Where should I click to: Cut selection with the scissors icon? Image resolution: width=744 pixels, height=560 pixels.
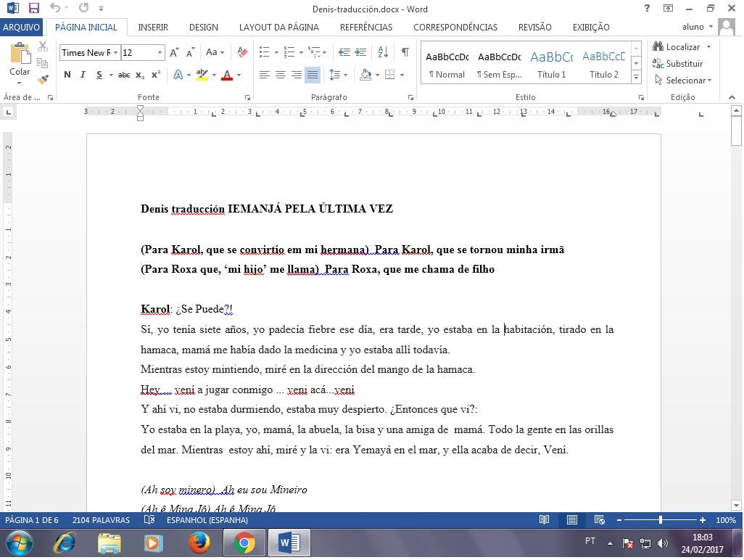coord(43,46)
